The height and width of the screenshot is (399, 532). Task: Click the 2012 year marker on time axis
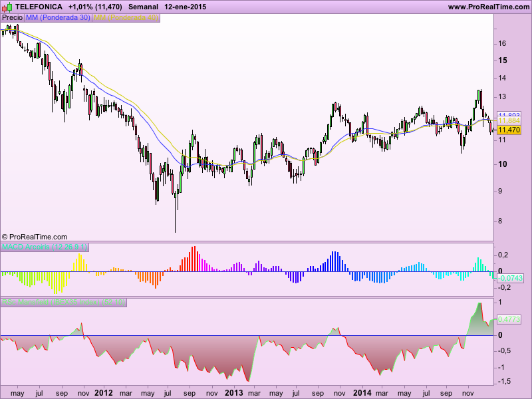(104, 393)
